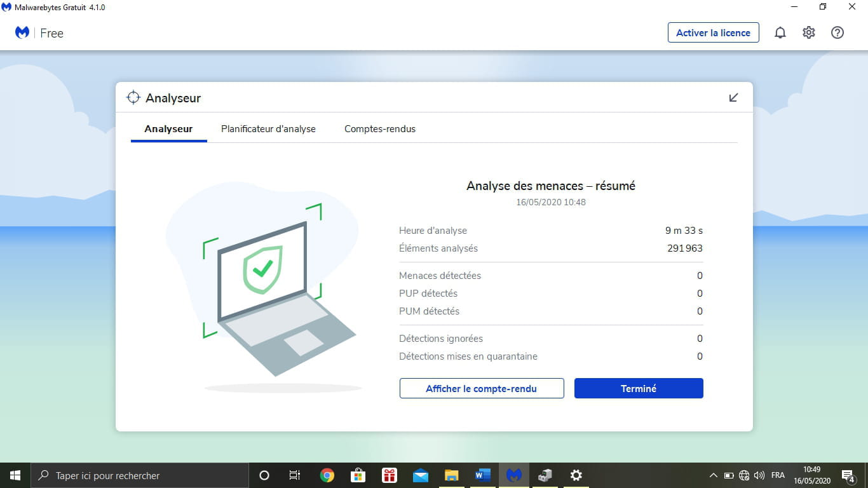Switch to the Comptes-rendus tab
Image resolution: width=868 pixels, height=488 pixels.
click(380, 129)
